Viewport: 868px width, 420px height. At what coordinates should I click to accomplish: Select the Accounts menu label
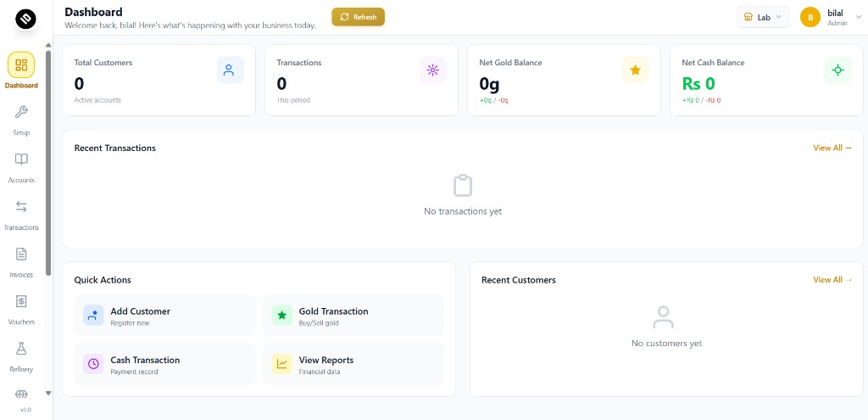click(x=21, y=180)
